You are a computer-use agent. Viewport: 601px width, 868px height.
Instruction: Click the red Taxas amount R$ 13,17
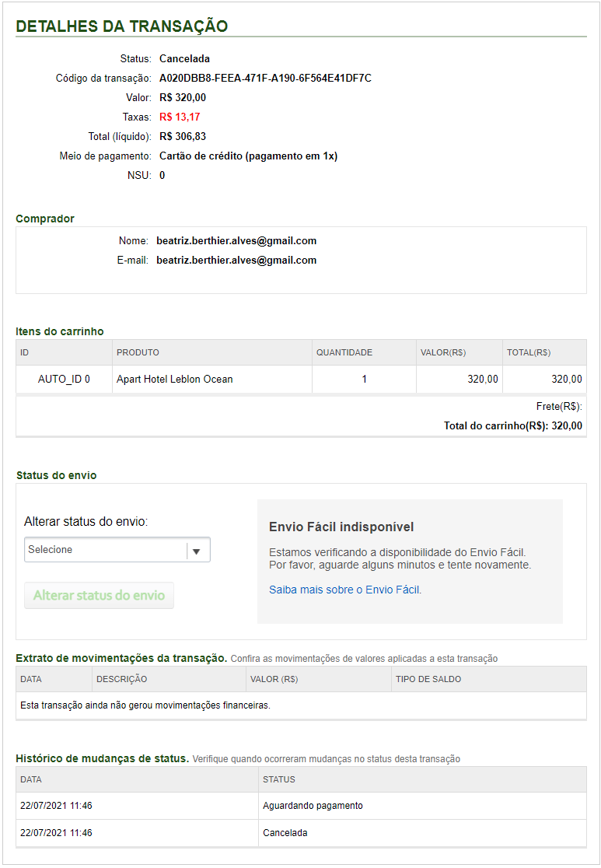pos(180,117)
